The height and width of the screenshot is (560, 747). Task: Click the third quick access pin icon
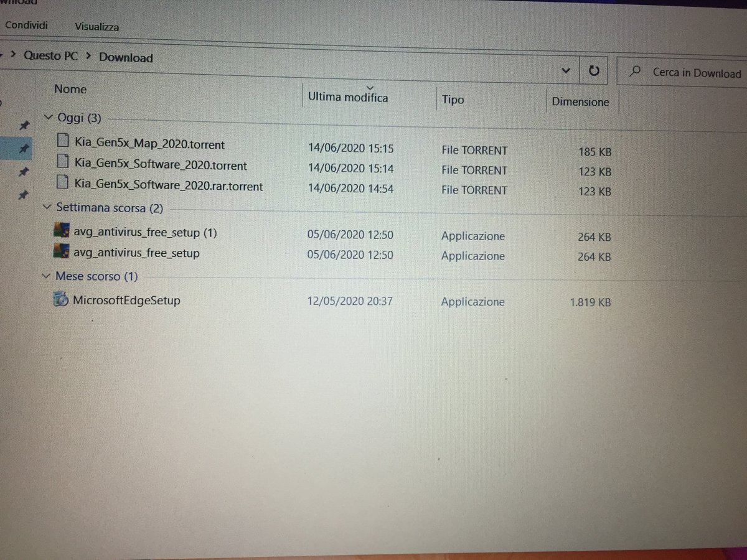[23, 171]
